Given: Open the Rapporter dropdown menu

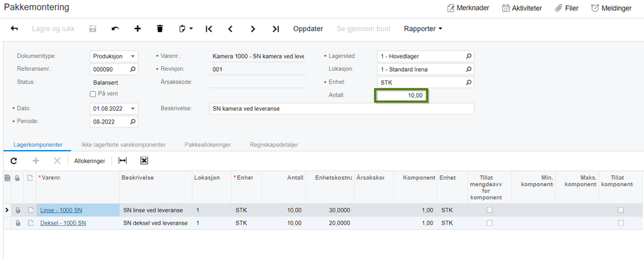Looking at the screenshot, I should coord(423,29).
